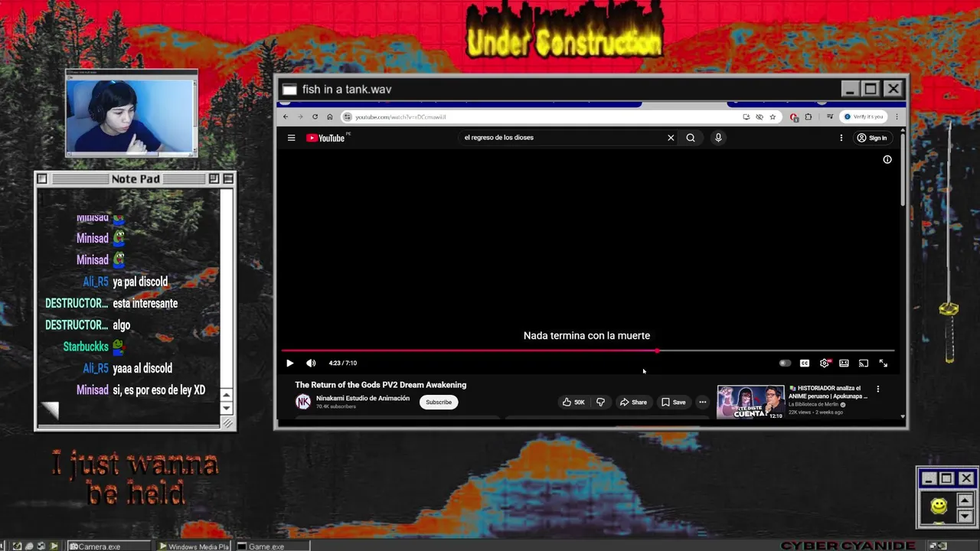Play the YouTube video
Viewport: 980px width, 551px height.
pos(289,363)
